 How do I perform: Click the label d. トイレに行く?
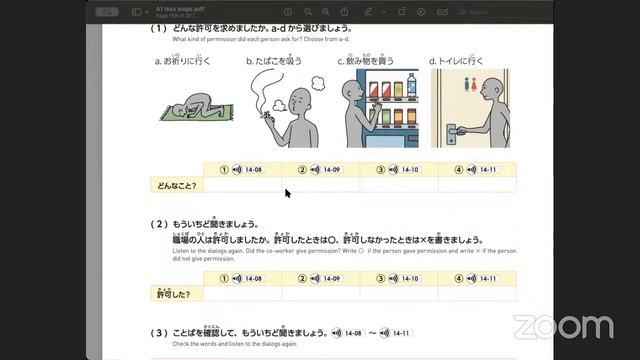pos(456,60)
